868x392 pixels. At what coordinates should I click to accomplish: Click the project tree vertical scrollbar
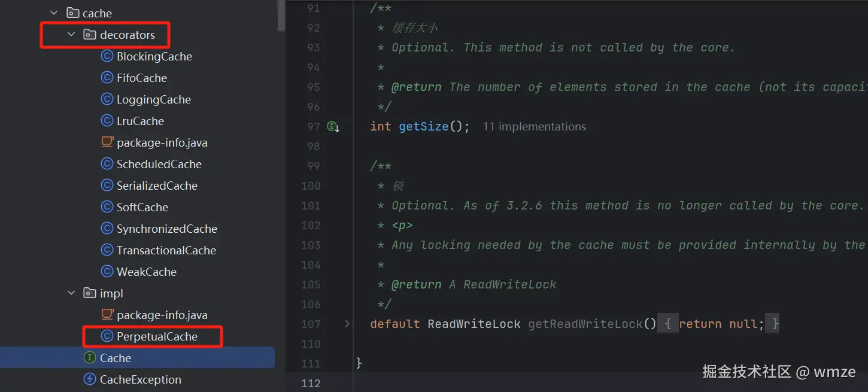coord(281,15)
